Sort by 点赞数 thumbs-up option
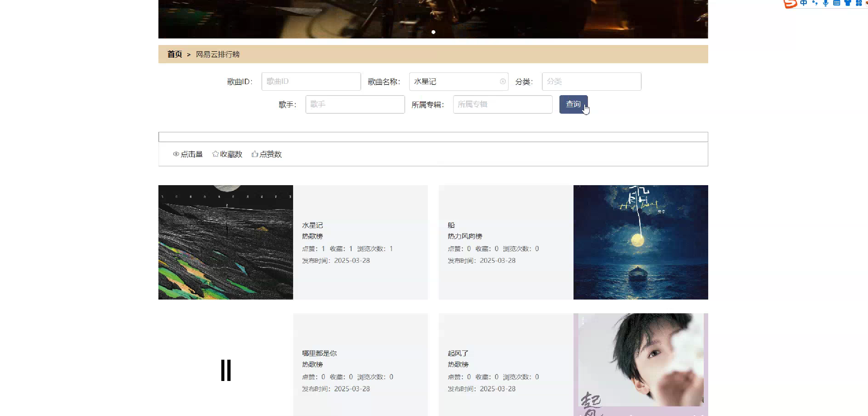The image size is (868, 416). 267,154
